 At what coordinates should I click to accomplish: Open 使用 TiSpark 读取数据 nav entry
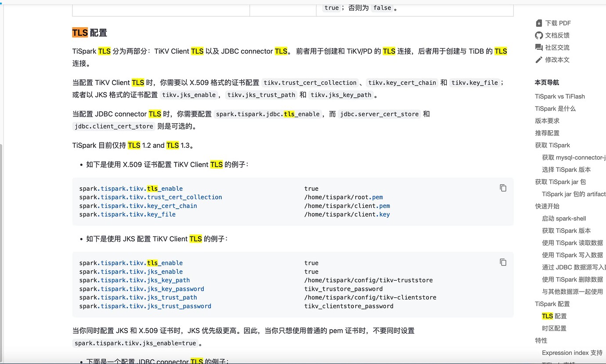572,243
